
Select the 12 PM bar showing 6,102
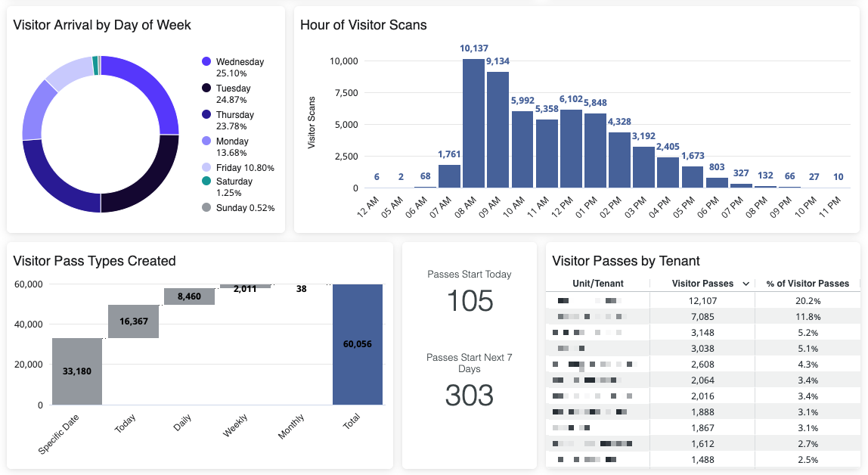[571, 149]
